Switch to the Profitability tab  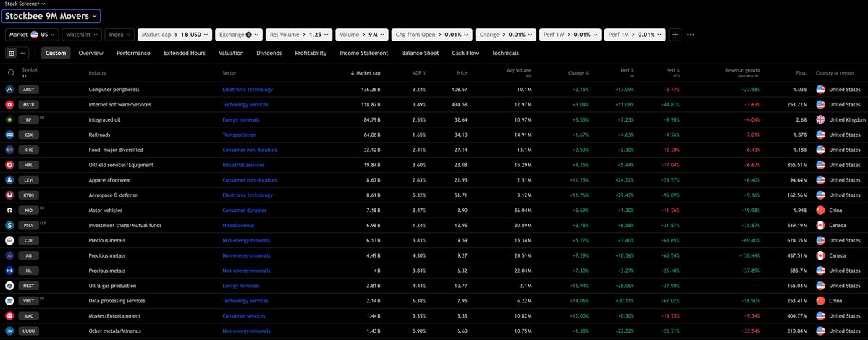(311, 53)
